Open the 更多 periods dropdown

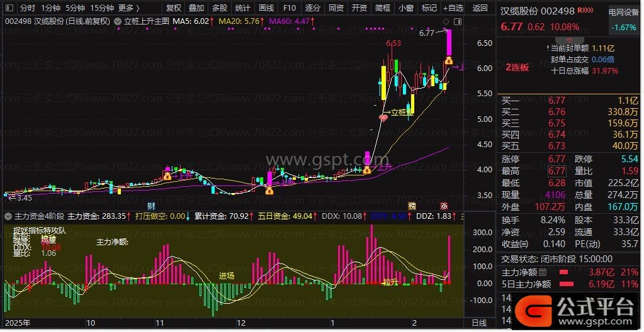tap(130, 8)
